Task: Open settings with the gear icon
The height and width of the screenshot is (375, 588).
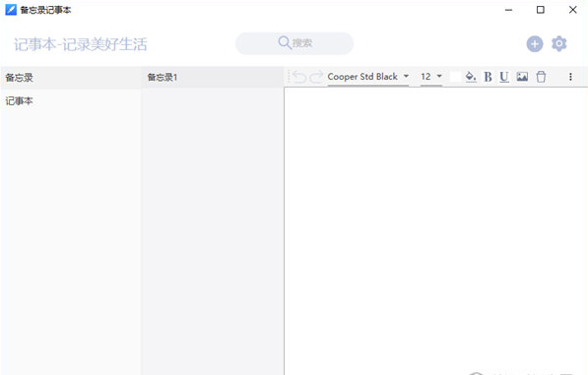Action: [x=558, y=44]
